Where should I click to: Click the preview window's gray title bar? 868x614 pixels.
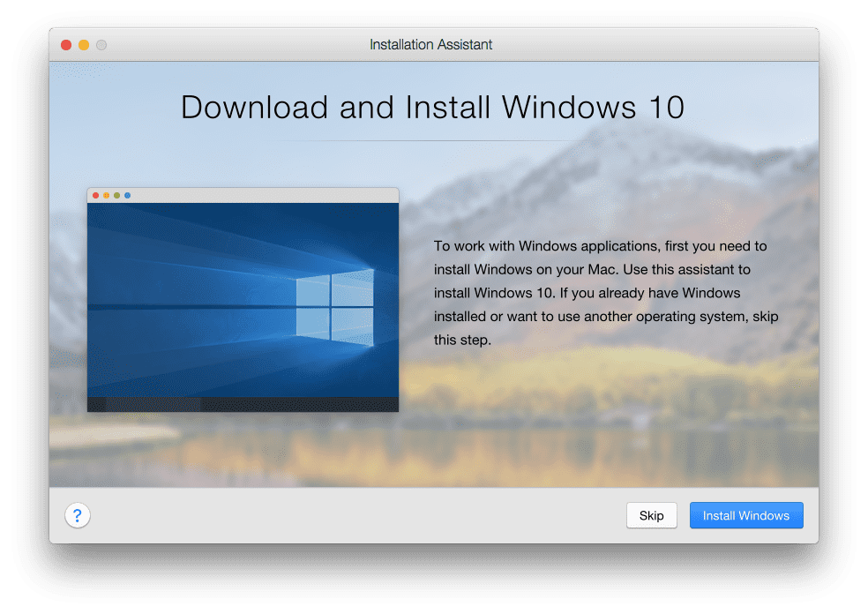point(265,195)
